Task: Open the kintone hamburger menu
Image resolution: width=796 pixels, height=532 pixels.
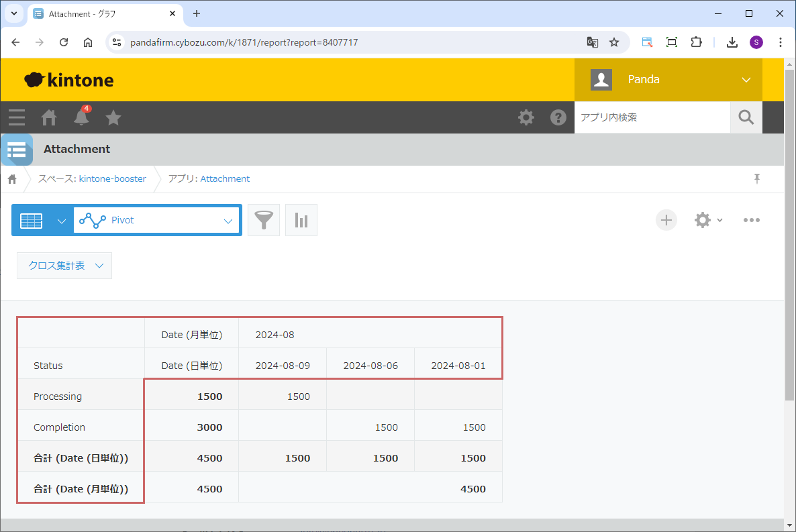Action: 17,117
